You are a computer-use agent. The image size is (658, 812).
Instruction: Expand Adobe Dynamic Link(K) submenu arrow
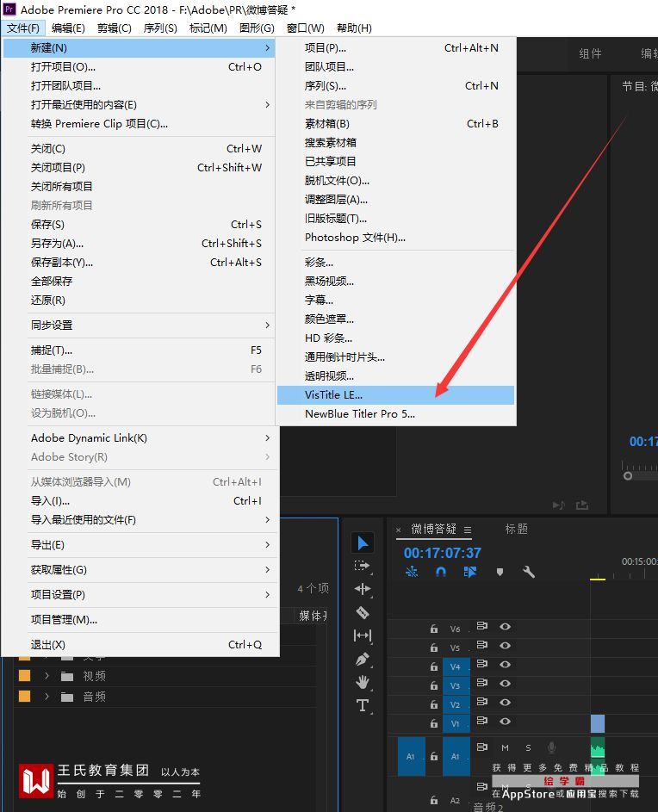pyautogui.click(x=267, y=438)
